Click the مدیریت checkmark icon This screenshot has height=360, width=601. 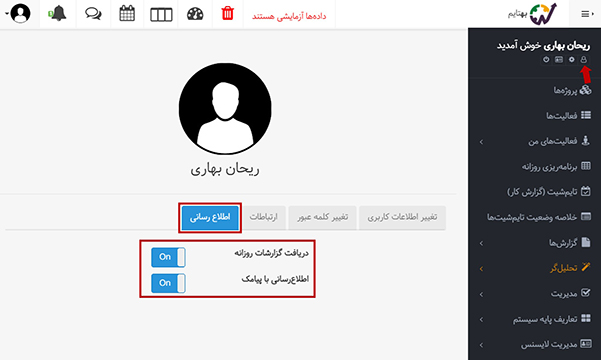[586, 293]
